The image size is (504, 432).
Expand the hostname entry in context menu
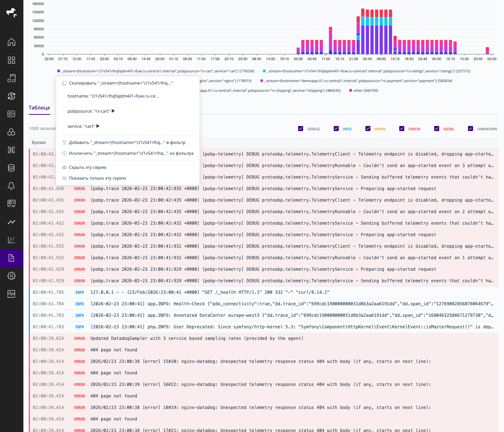point(113,96)
